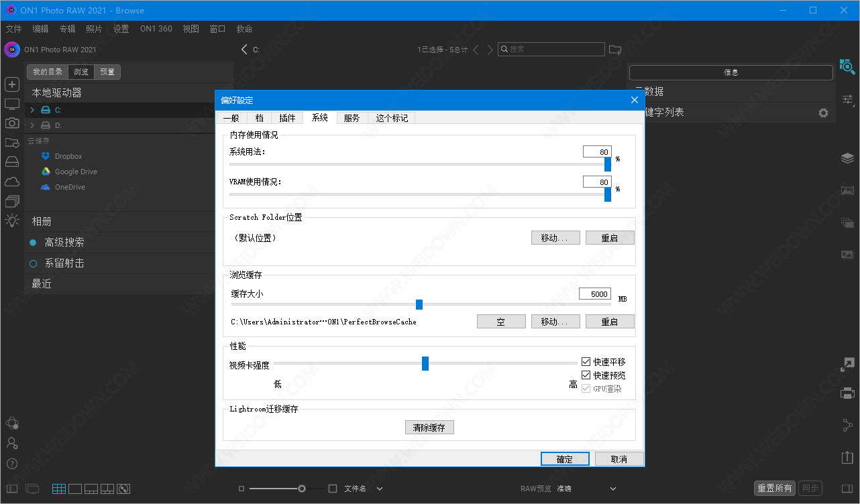Select the camera icon in the left sidebar
The width and height of the screenshot is (860, 504).
pos(11,123)
